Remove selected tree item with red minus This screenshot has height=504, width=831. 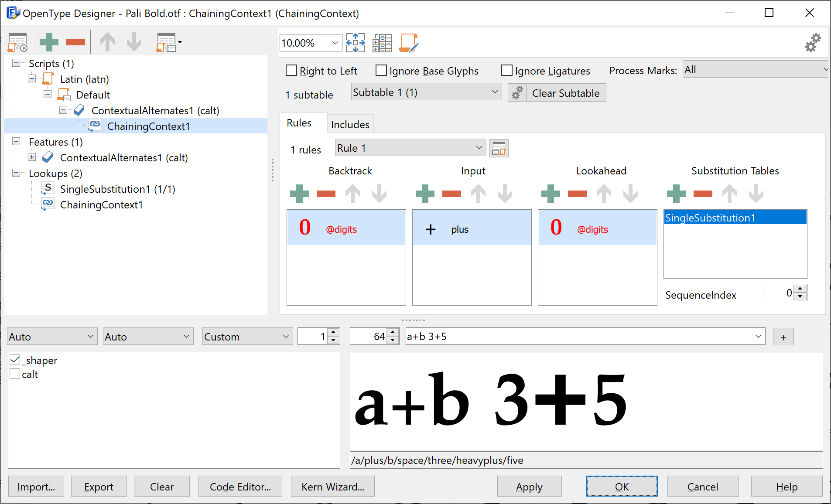pos(75,42)
